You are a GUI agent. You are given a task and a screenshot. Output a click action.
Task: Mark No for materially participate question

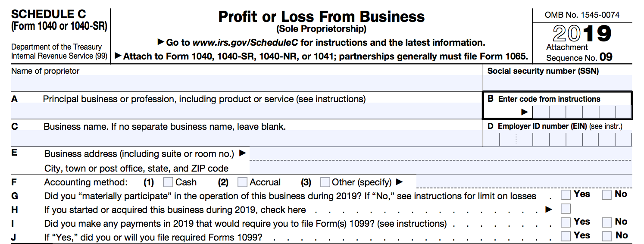[607, 195]
